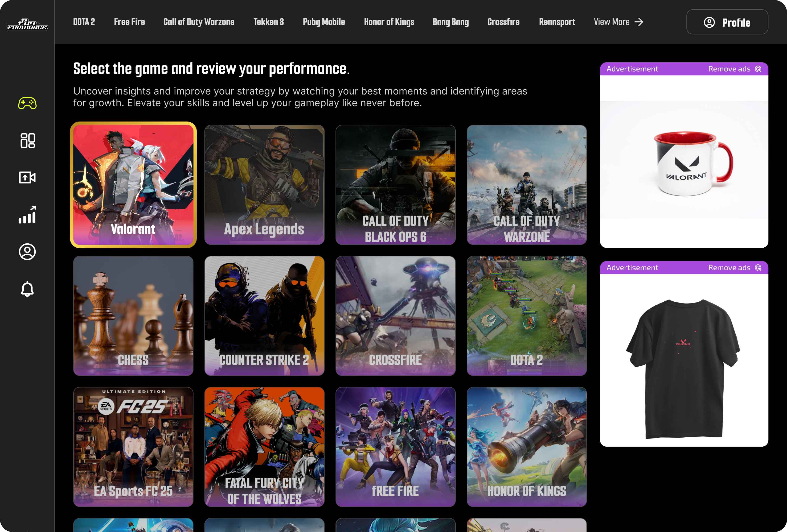Open the dashboard grid icon

pos(27,140)
